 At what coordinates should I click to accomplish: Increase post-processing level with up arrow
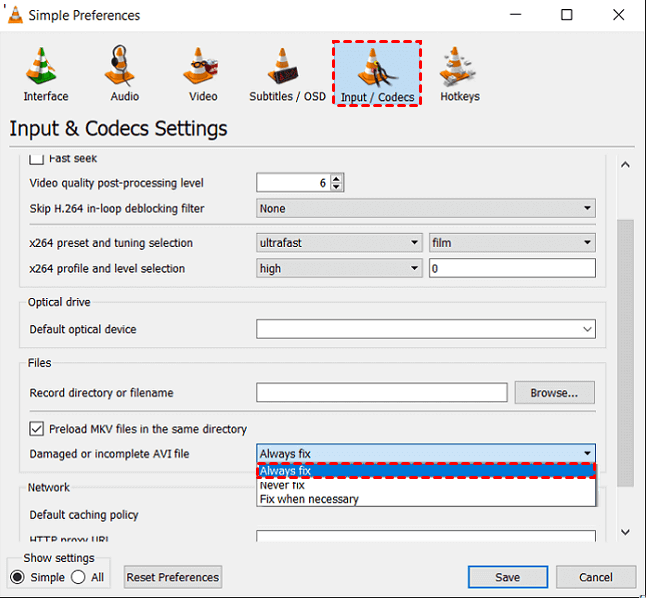click(336, 178)
